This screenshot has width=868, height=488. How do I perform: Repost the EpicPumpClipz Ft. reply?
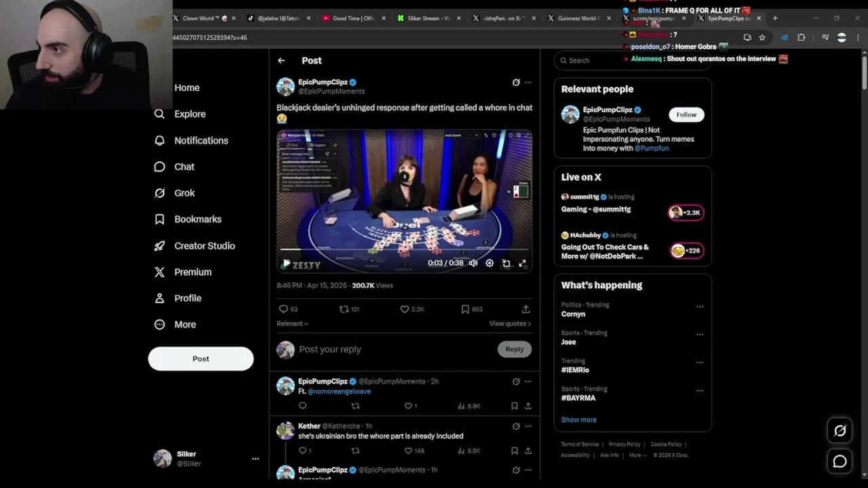(x=355, y=406)
